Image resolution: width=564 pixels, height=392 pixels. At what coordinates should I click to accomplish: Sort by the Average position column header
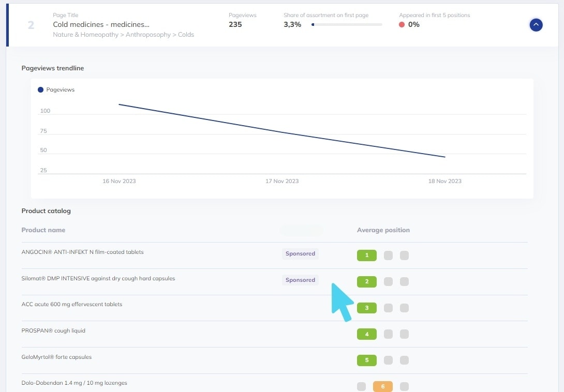pos(383,230)
